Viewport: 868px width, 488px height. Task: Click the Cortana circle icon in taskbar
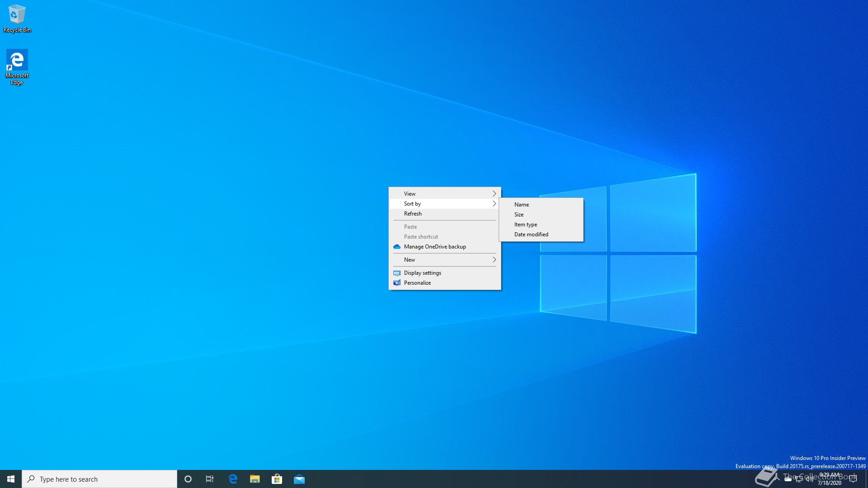(188, 479)
